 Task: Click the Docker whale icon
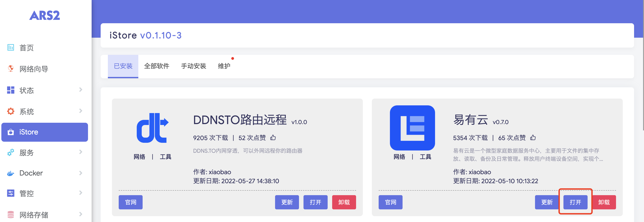11,173
